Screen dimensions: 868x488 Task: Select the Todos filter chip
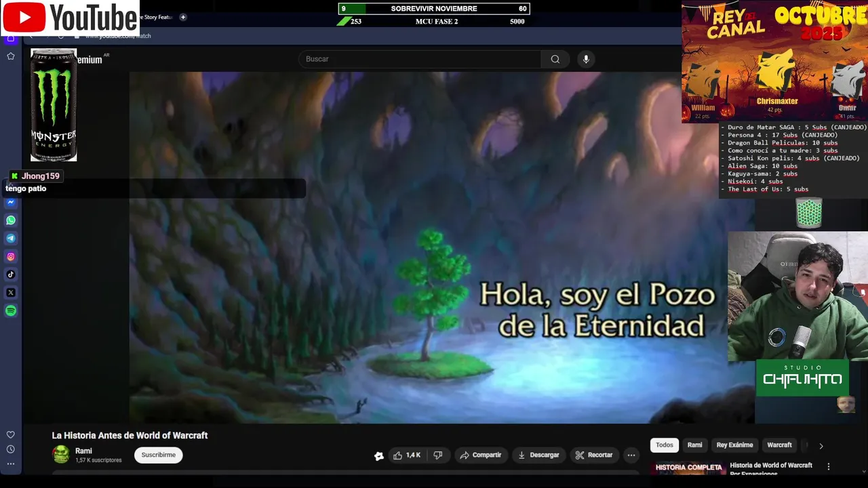665,445
